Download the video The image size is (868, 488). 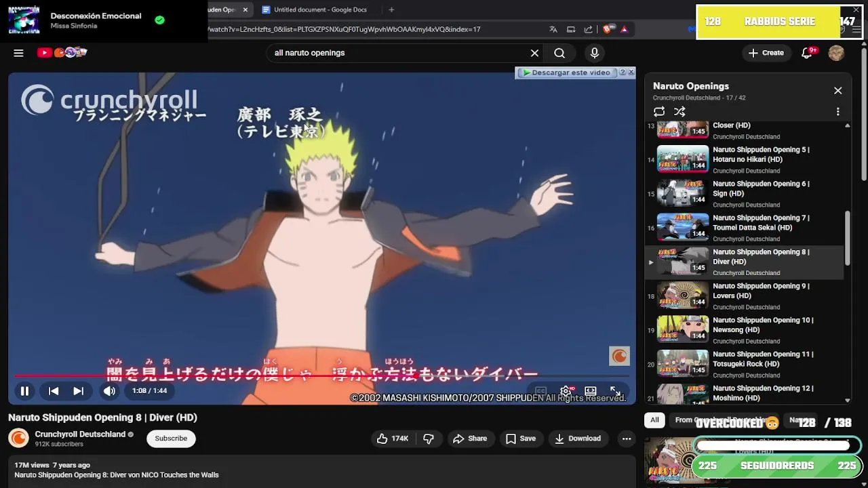coord(578,439)
